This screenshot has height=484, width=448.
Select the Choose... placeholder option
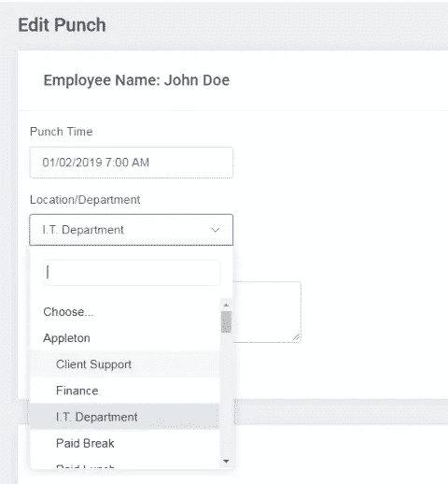pyautogui.click(x=125, y=312)
